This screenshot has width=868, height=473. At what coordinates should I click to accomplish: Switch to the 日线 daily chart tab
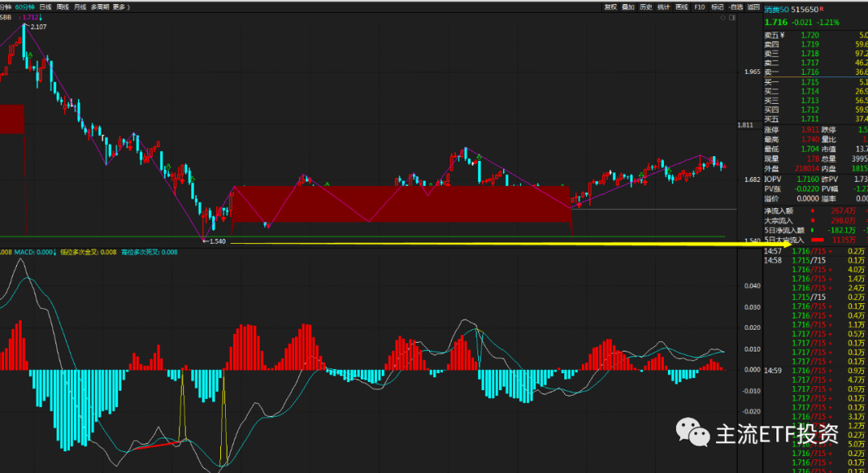46,7
